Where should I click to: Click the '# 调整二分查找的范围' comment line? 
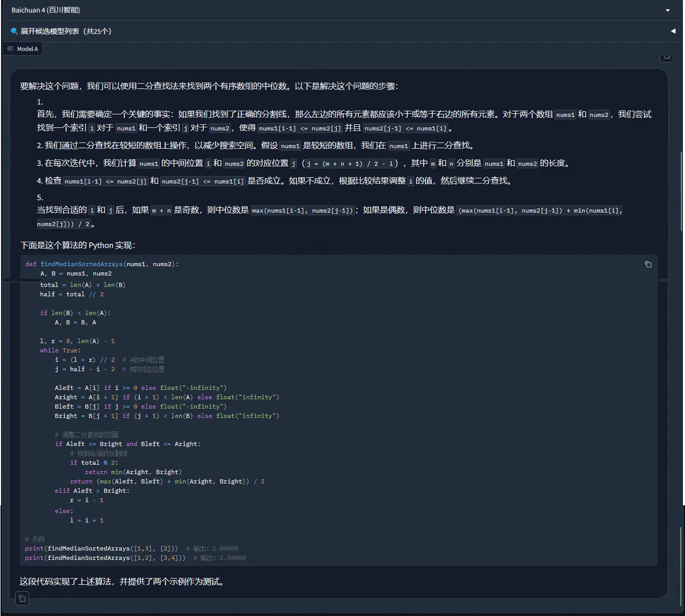(x=86, y=435)
